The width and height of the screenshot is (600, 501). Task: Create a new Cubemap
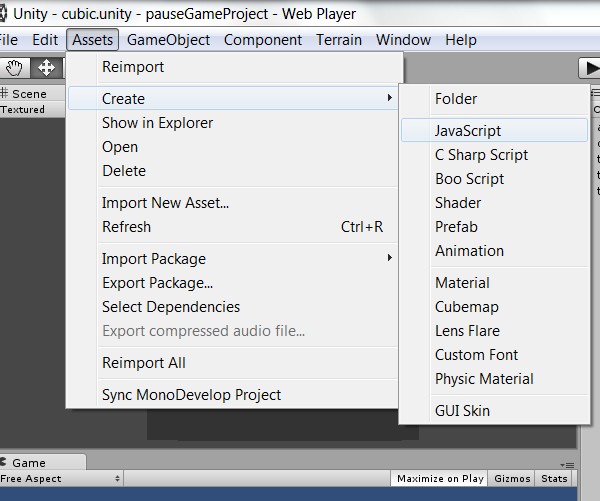tap(494, 307)
